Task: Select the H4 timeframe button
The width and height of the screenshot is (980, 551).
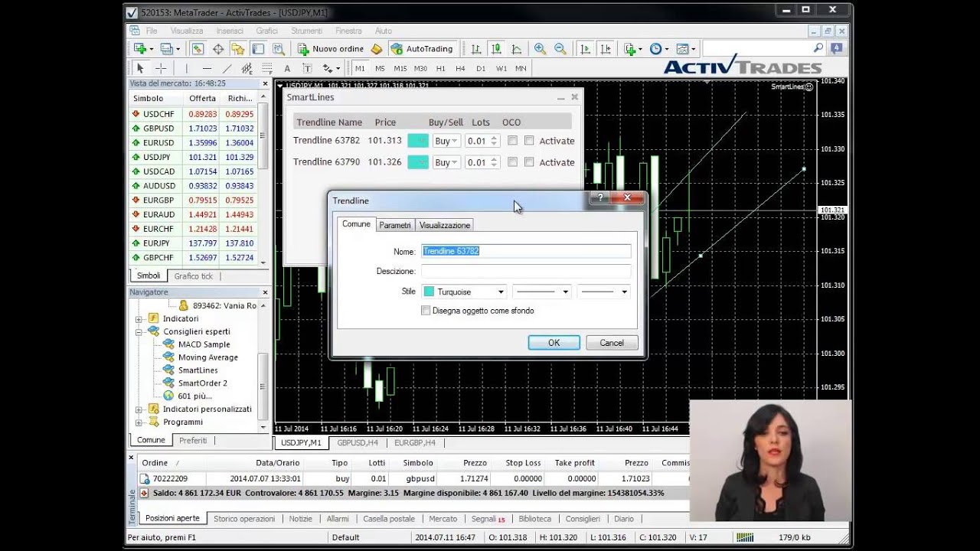Action: 460,68
